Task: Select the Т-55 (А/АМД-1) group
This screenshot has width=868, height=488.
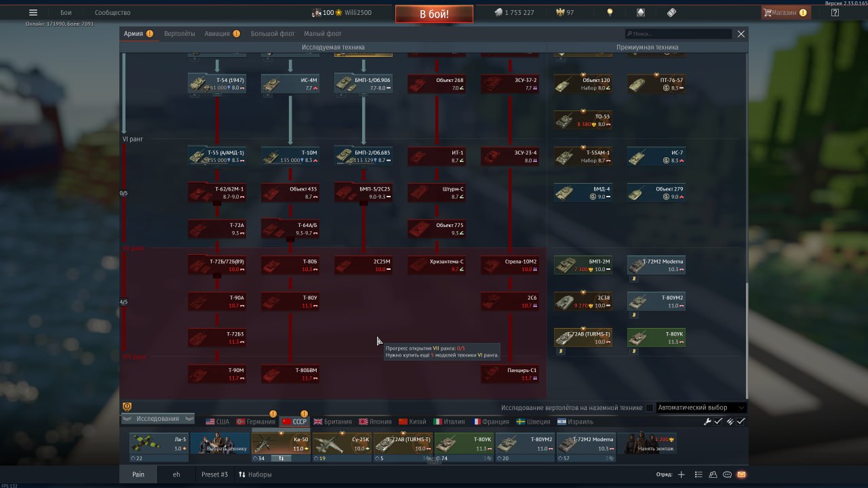Action: click(x=217, y=156)
